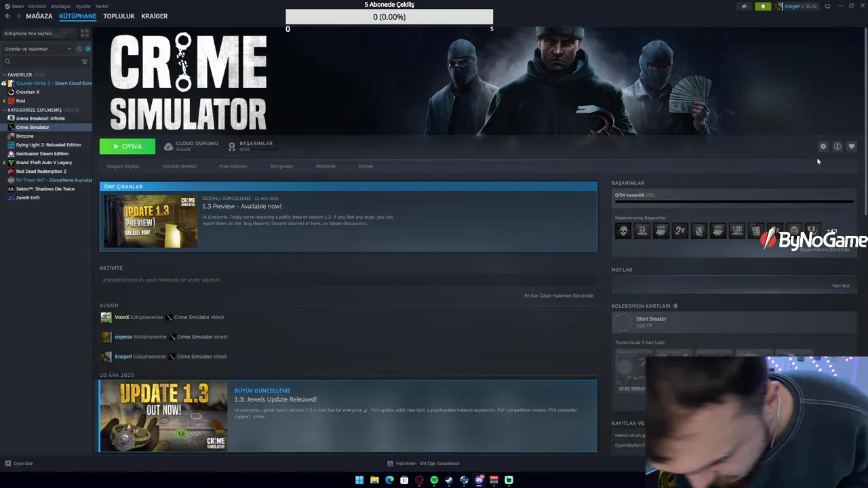Select the KÜTÜPHANE library tab
This screenshot has height=488, width=868.
pos(77,16)
